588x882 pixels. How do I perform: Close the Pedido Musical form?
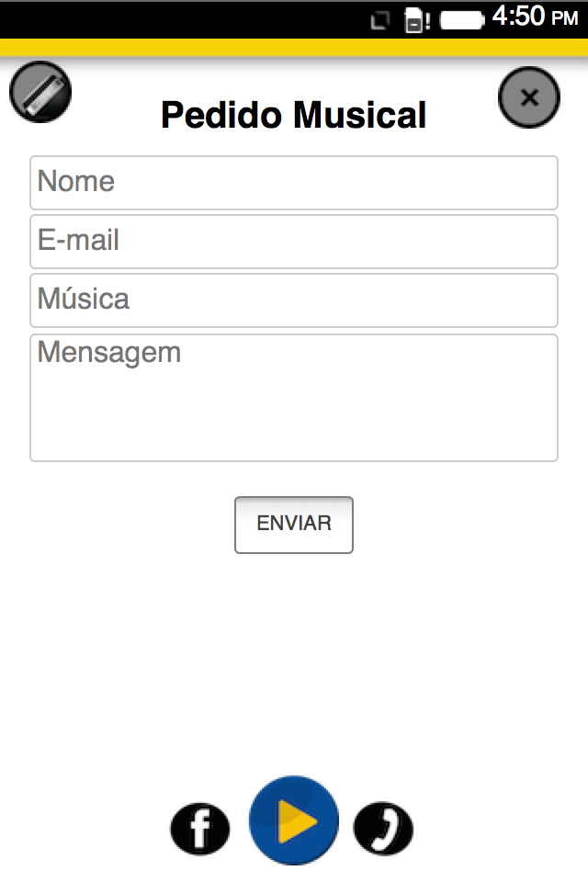coord(528,97)
